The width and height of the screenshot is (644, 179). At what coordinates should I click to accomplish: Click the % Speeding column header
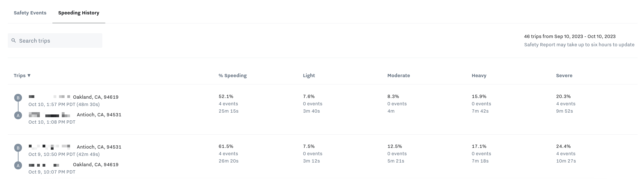[232, 75]
